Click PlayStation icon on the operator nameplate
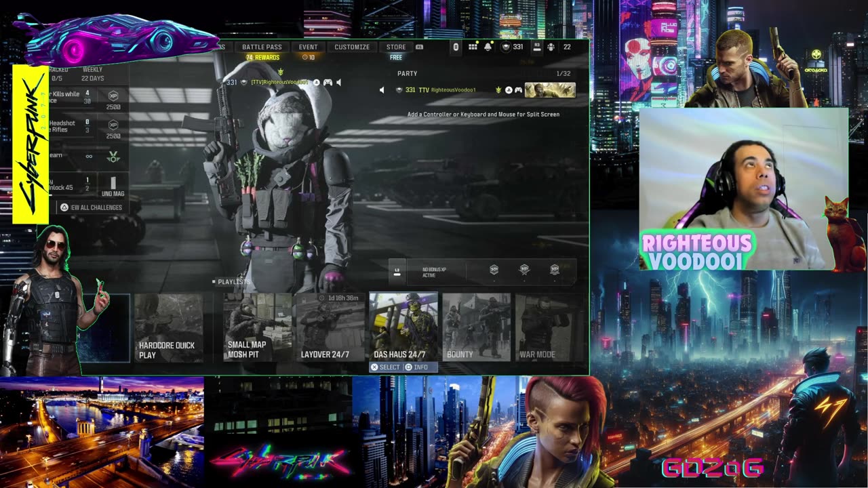This screenshot has height=488, width=868. pyautogui.click(x=316, y=83)
